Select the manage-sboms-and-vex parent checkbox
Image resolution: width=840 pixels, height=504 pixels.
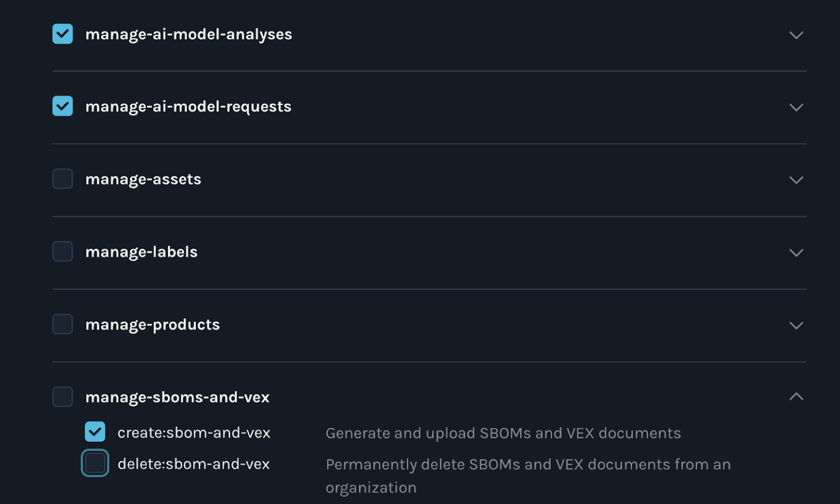point(63,397)
